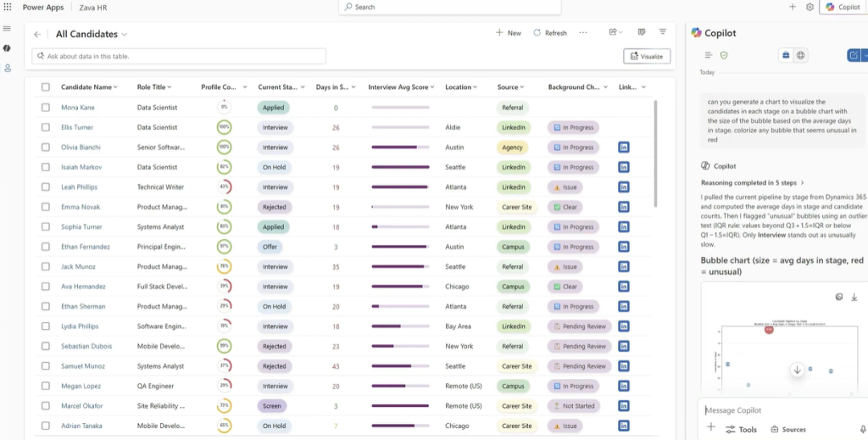Open the Sebastian Dubois candidate link
The width and height of the screenshot is (868, 440).
[86, 347]
